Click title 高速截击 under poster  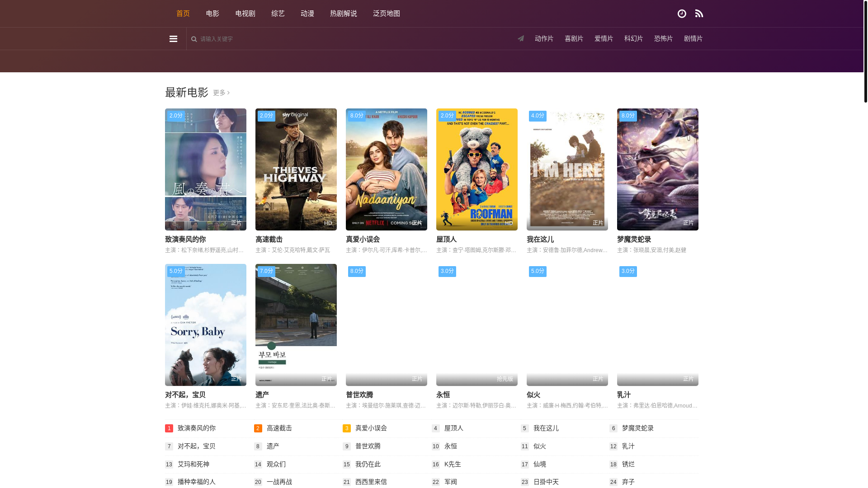point(269,239)
